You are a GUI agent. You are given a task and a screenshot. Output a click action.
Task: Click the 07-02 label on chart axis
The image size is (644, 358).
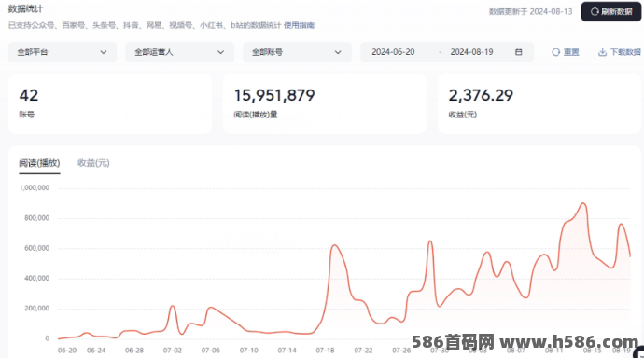pyautogui.click(x=172, y=351)
